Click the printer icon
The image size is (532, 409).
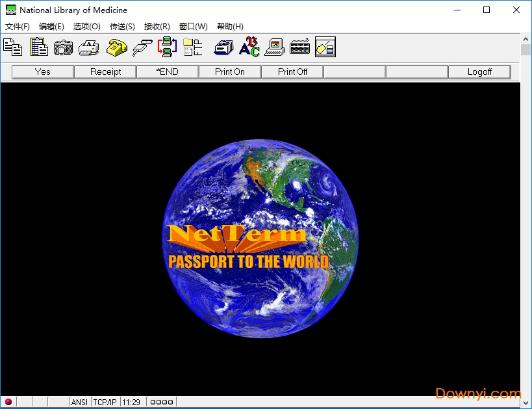[x=89, y=47]
